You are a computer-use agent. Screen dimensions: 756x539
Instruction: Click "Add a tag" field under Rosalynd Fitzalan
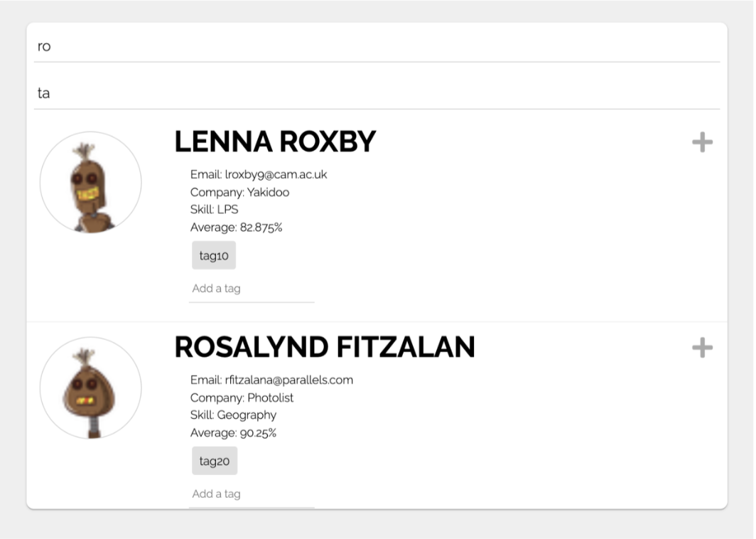pyautogui.click(x=252, y=494)
